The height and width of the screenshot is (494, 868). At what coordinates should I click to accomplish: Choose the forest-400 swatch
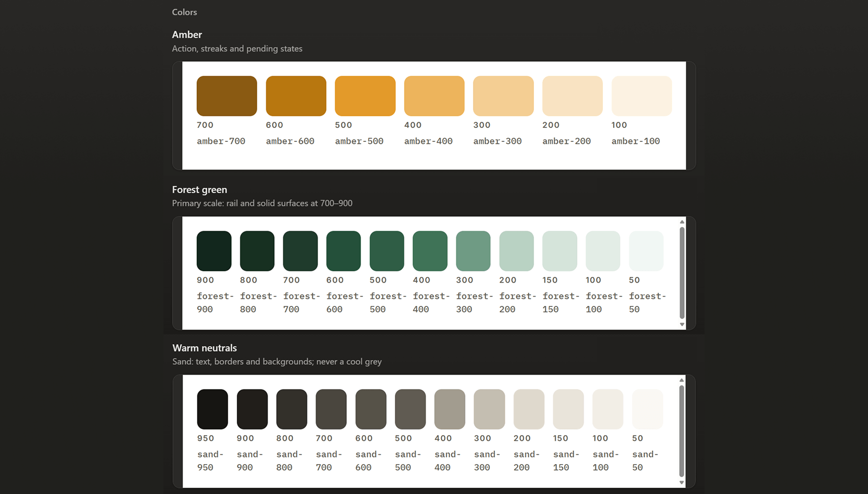pyautogui.click(x=430, y=251)
